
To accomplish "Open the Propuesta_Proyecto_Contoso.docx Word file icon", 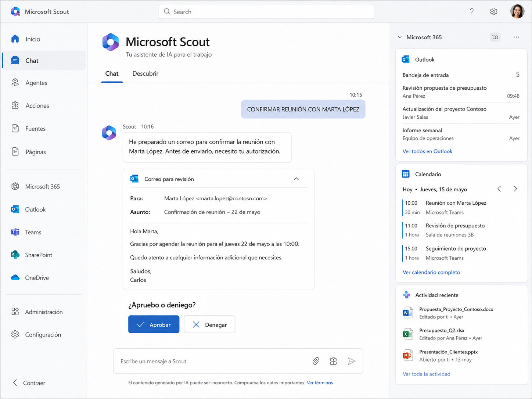I will coord(407,313).
